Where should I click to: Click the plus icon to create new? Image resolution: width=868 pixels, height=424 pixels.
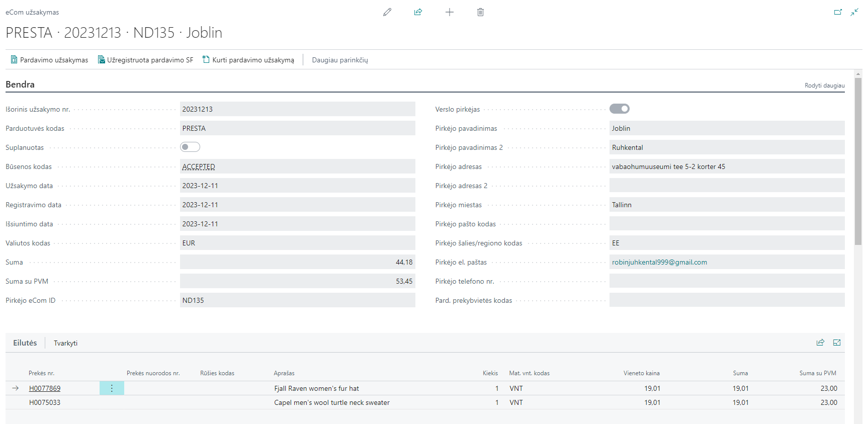click(x=450, y=12)
